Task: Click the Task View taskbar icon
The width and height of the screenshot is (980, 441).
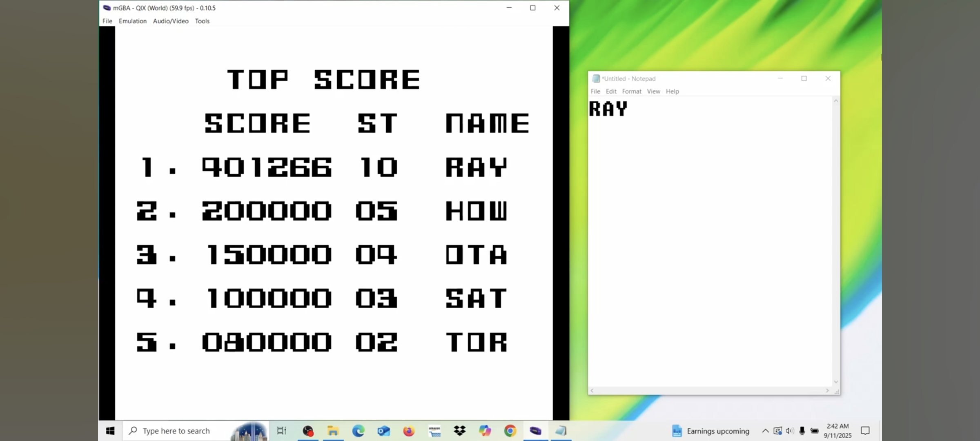Action: [282, 431]
